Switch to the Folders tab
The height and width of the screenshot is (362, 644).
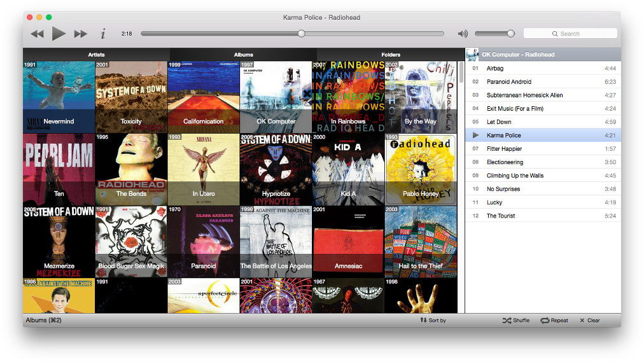click(x=391, y=55)
